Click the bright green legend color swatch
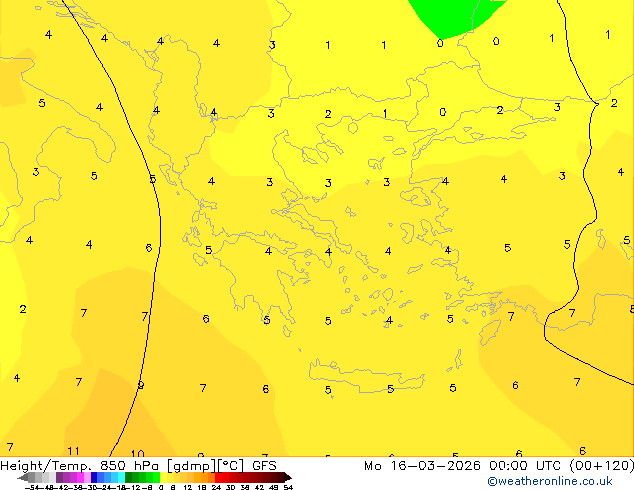The width and height of the screenshot is (634, 490). point(156,477)
